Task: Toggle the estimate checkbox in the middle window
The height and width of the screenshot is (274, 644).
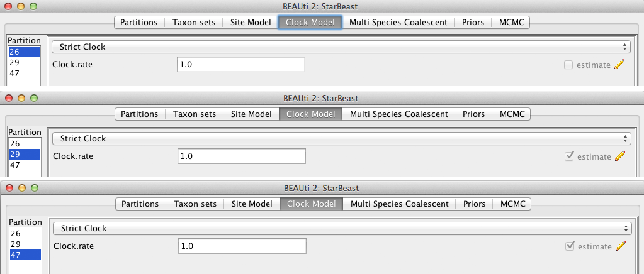Action: (x=570, y=156)
